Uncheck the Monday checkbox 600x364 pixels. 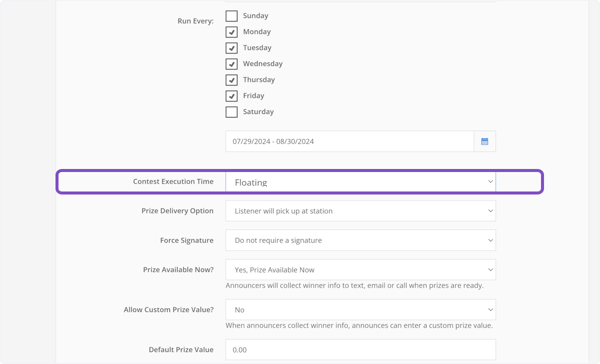231,32
